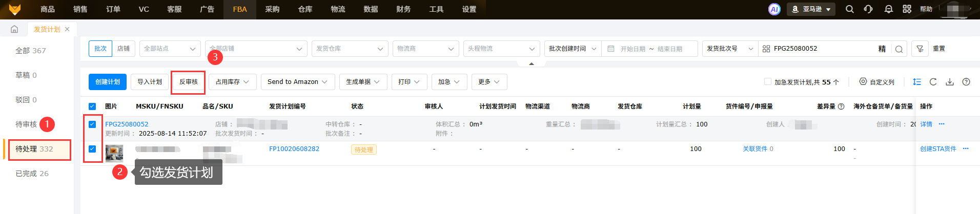The image size is (980, 214).
Task: Open more actions for FPG25080052 row
Action: pyautogui.click(x=942, y=124)
